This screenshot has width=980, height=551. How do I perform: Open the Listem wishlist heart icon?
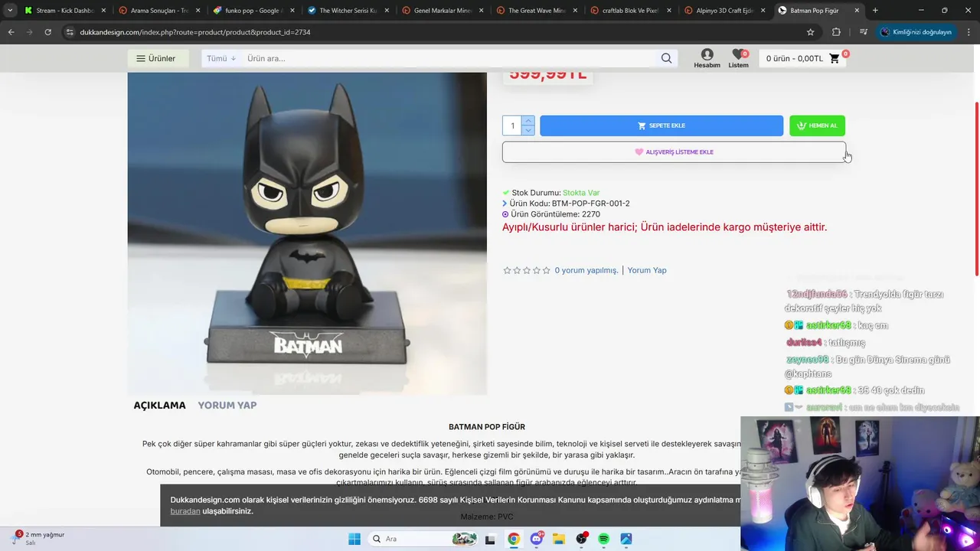pyautogui.click(x=738, y=58)
